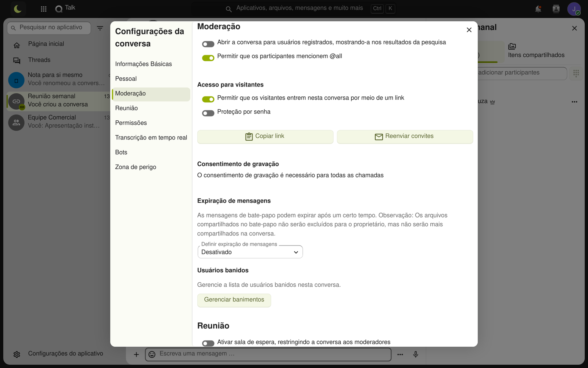Open the notifications bell icon
The width and height of the screenshot is (588, 368).
[x=538, y=9]
